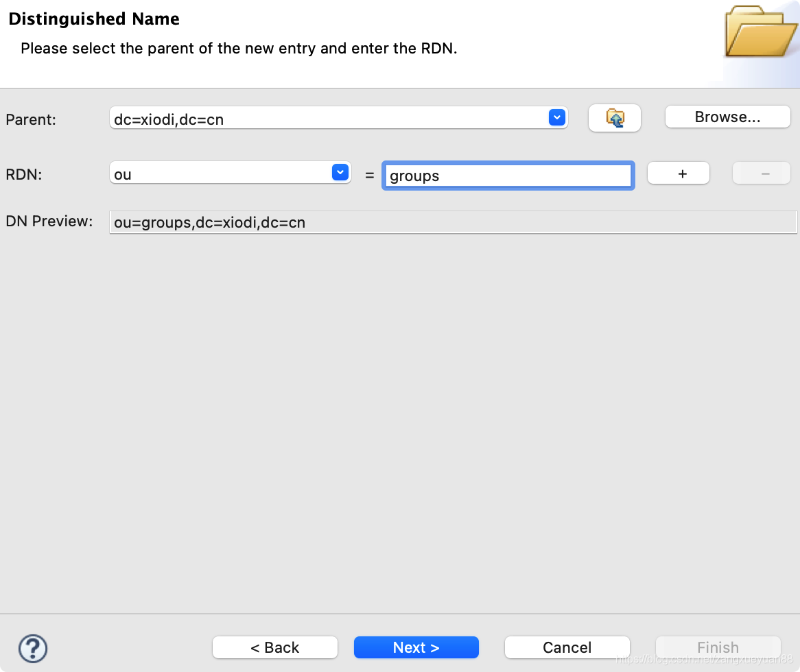Click the Distinguished Name heading
The width and height of the screenshot is (800, 672).
click(94, 19)
